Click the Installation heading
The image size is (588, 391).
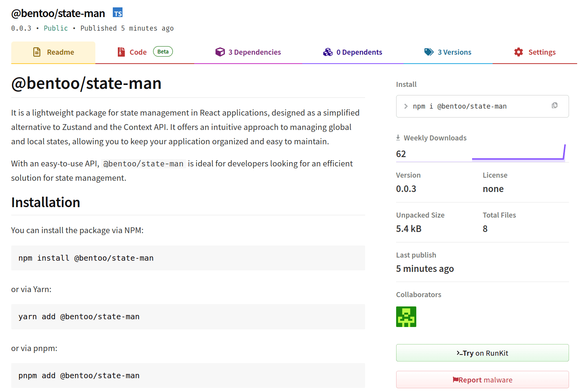[x=46, y=202]
